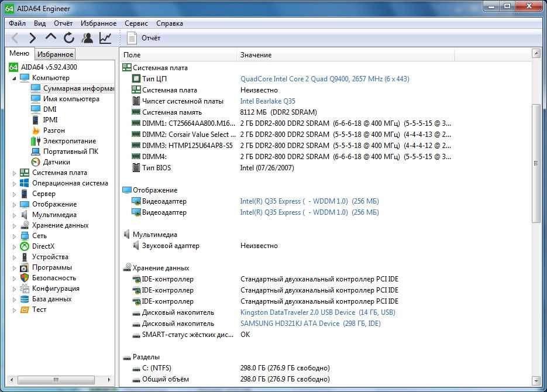This screenshot has height=392, width=547.
Task: Expand the Сеть tree node
Action: pos(14,236)
